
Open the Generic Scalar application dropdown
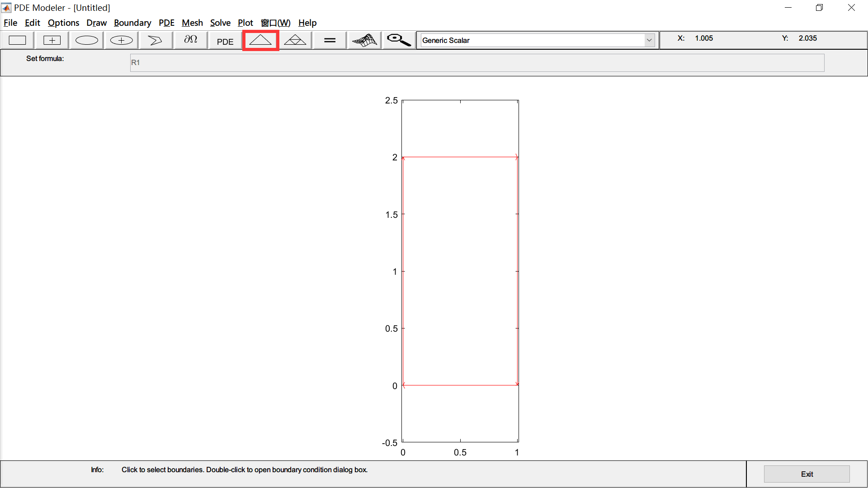click(649, 40)
